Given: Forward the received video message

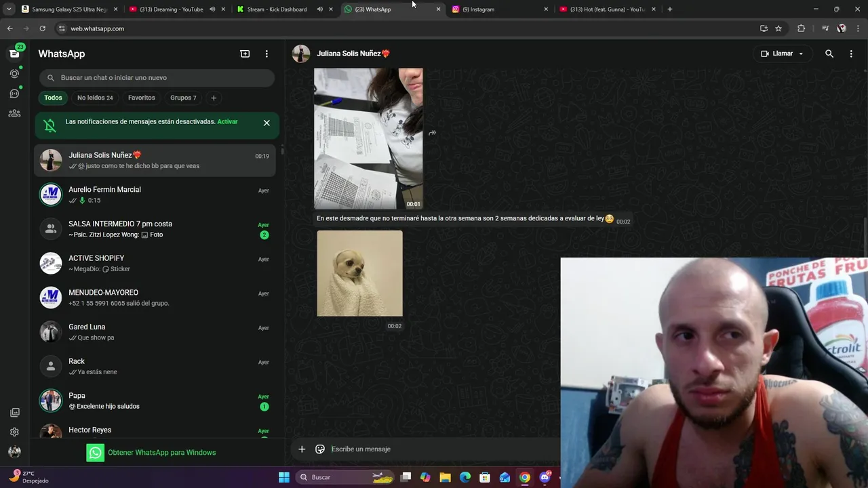Looking at the screenshot, I should [x=432, y=133].
